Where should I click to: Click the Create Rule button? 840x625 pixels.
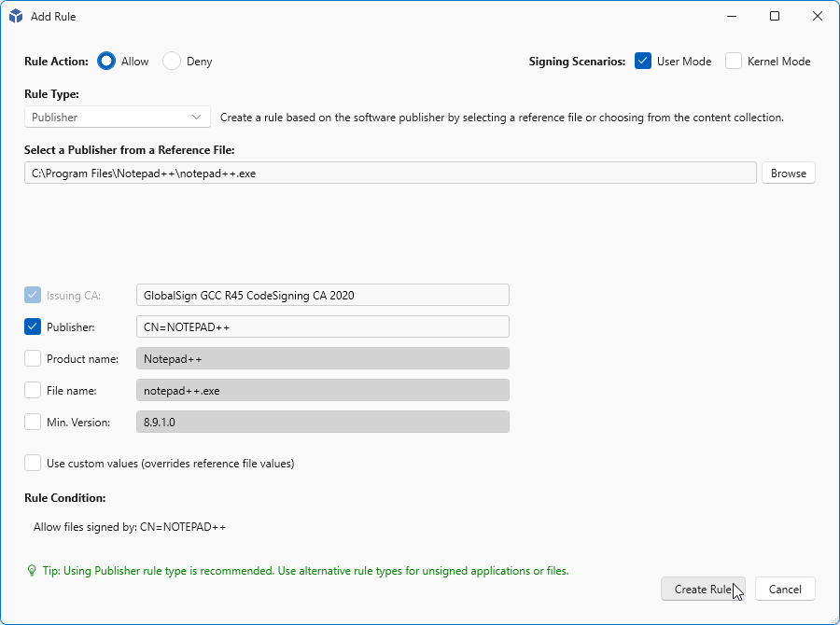pyautogui.click(x=703, y=589)
